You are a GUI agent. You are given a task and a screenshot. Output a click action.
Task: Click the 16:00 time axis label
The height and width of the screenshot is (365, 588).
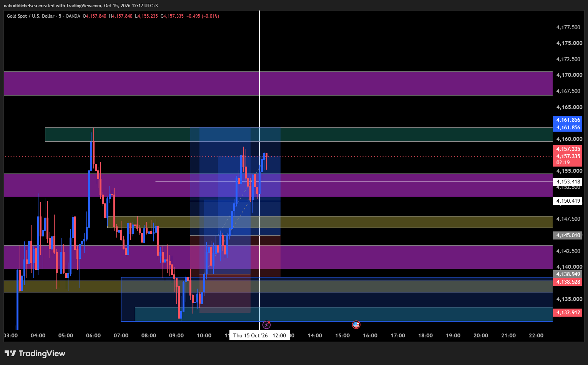(x=370, y=335)
